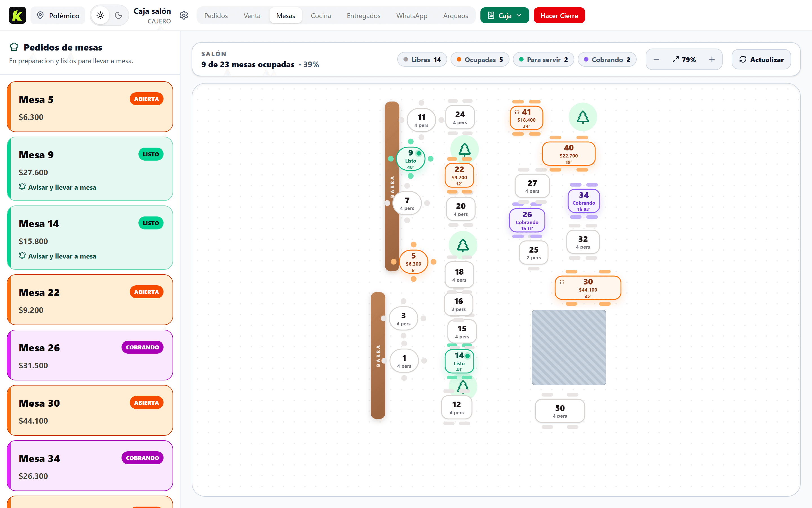
Task: Filter by Libres 14 tables
Action: tap(422, 60)
